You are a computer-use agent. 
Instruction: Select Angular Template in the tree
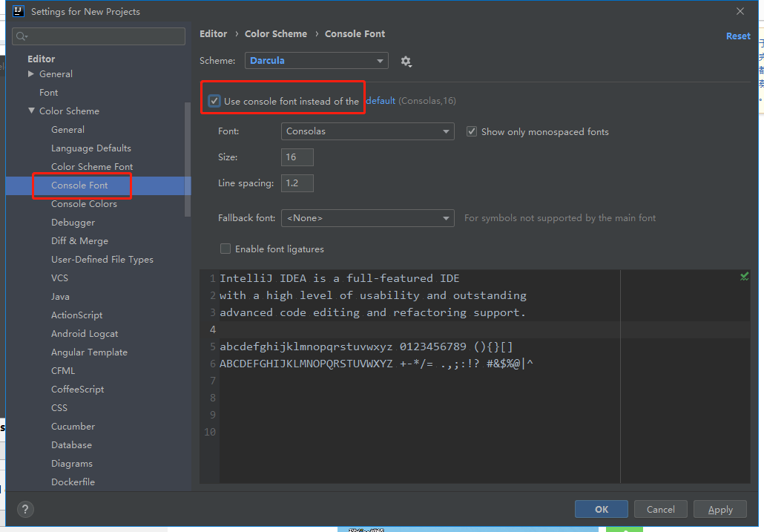tap(89, 352)
